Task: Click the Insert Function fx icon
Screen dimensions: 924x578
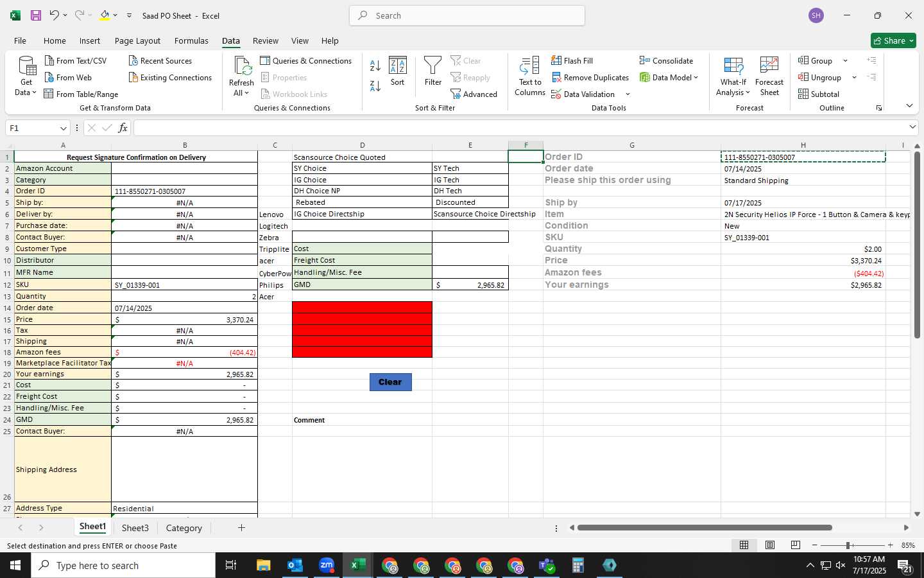Action: [123, 128]
